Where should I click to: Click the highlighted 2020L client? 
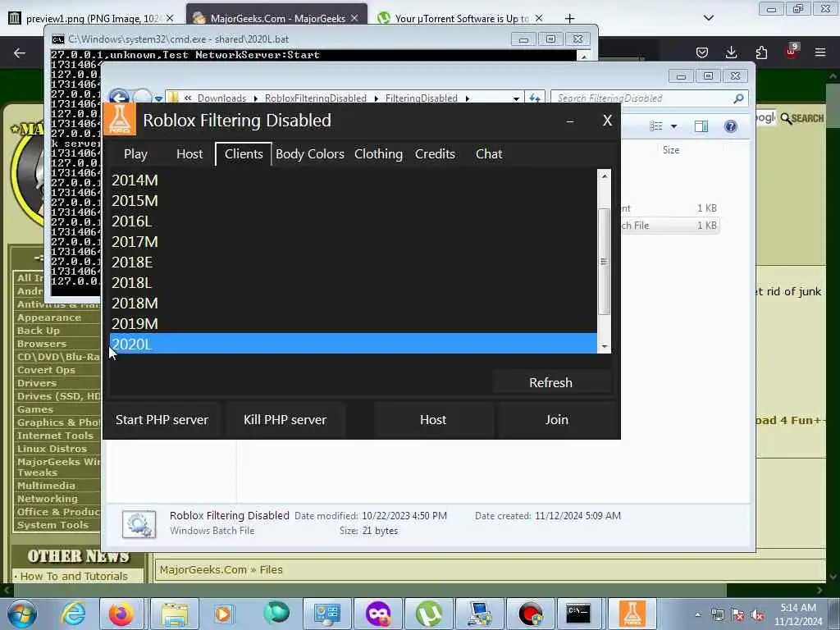click(x=353, y=344)
